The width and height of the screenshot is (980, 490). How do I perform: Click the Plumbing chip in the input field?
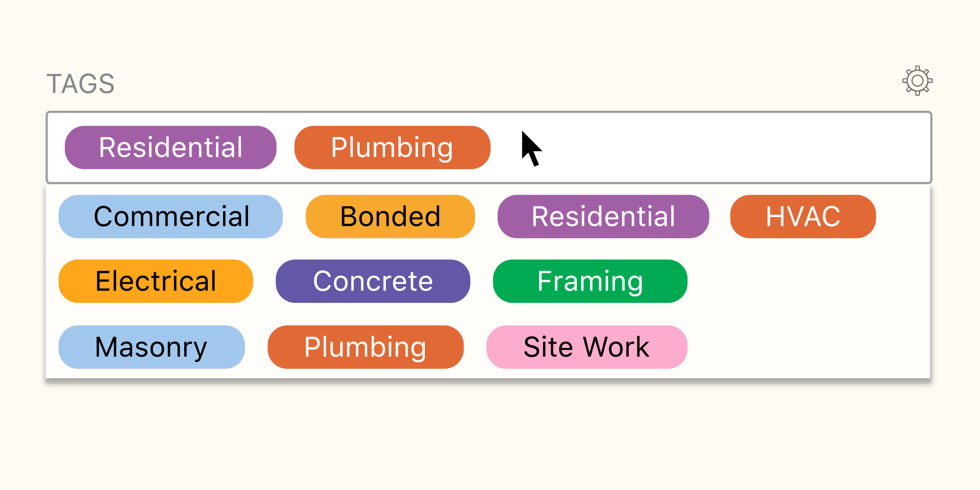pos(392,147)
